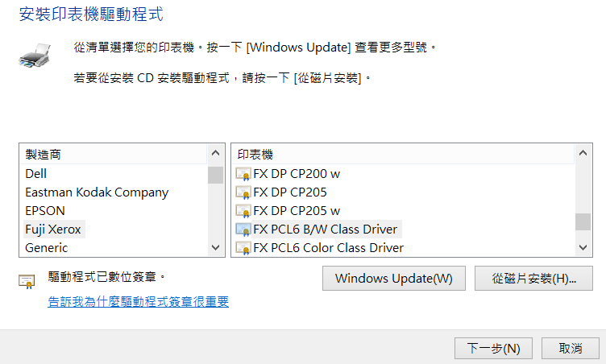Click 從磁片安裝(H)... button
This screenshot has width=606, height=364.
pyautogui.click(x=533, y=278)
